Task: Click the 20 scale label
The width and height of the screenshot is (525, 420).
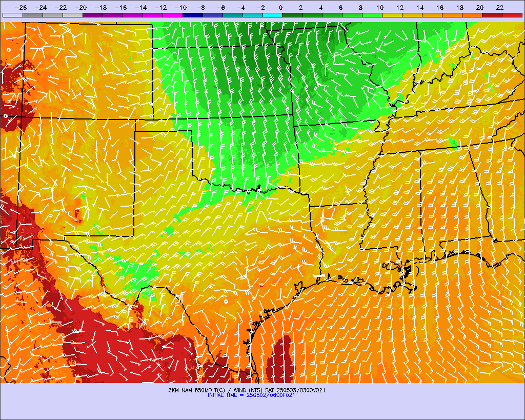Action: point(480,7)
